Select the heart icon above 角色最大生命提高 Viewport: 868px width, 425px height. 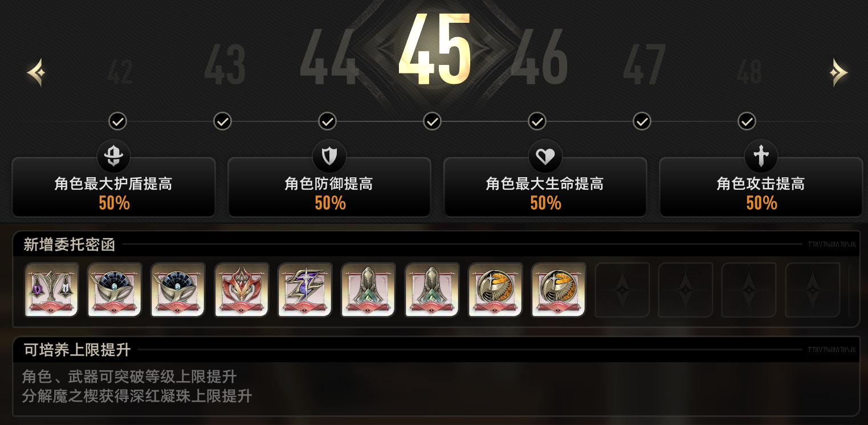(545, 156)
